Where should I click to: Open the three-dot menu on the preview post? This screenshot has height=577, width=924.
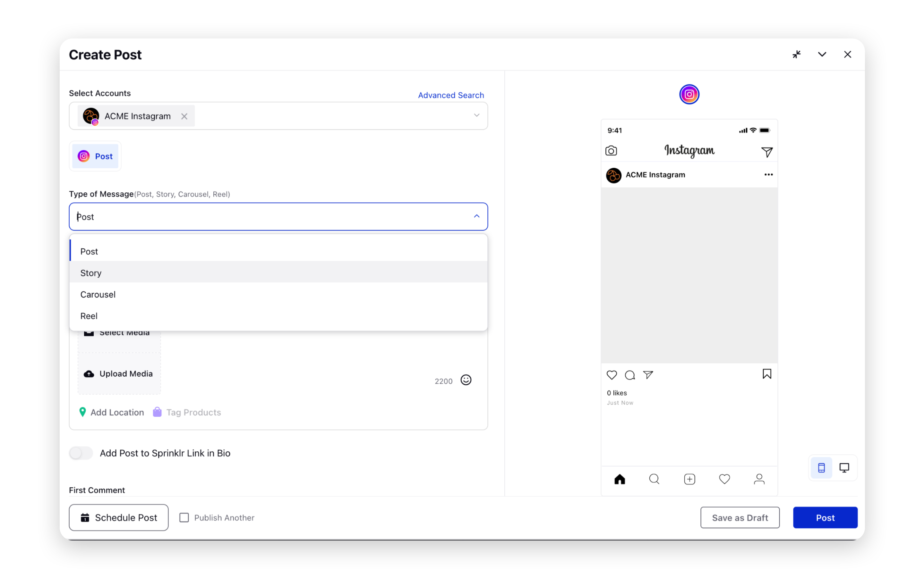click(768, 174)
